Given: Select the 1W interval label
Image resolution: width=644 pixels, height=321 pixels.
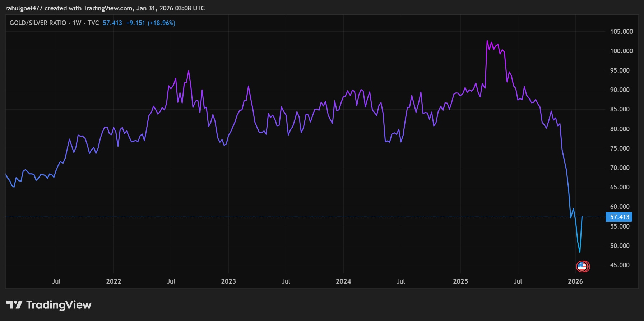Looking at the screenshot, I should point(77,23).
